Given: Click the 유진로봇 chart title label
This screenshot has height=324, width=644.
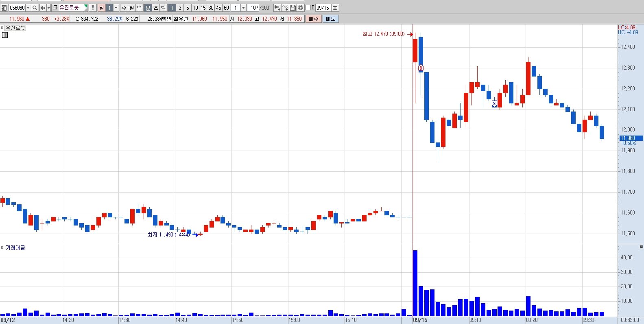Looking at the screenshot, I should coord(15,28).
